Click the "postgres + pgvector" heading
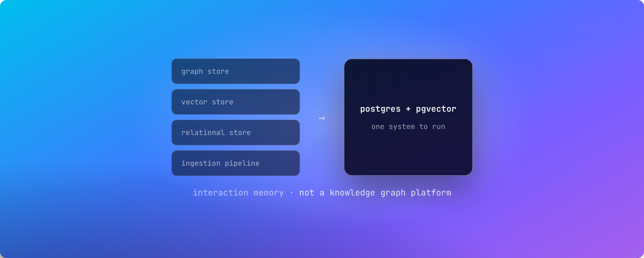This screenshot has height=258, width=644. (408, 109)
